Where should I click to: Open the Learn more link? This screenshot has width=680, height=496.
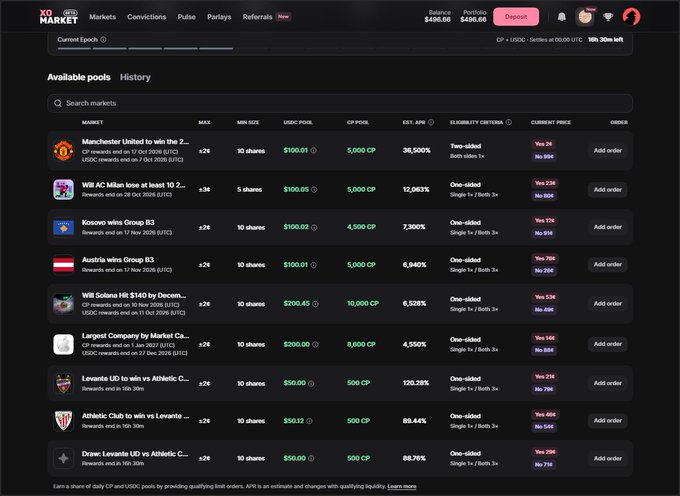pos(402,486)
